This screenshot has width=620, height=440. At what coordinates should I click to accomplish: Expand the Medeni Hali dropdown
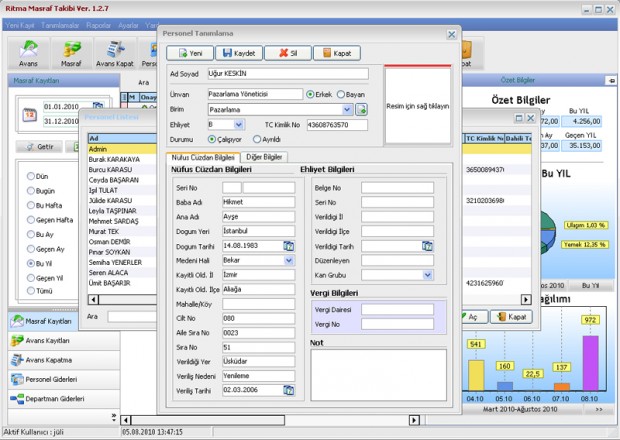pos(289,260)
